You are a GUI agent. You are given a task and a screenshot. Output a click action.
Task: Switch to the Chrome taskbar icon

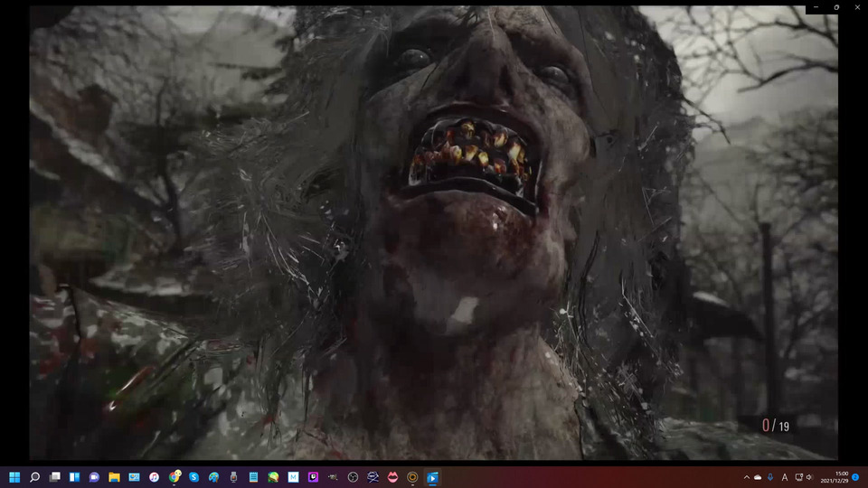175,476
